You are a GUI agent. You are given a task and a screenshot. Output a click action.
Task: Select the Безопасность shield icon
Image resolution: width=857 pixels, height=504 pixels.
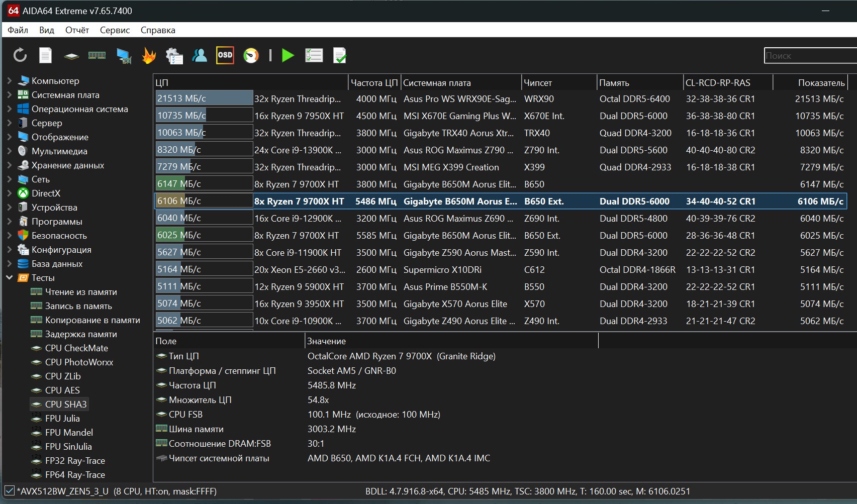pyautogui.click(x=23, y=235)
